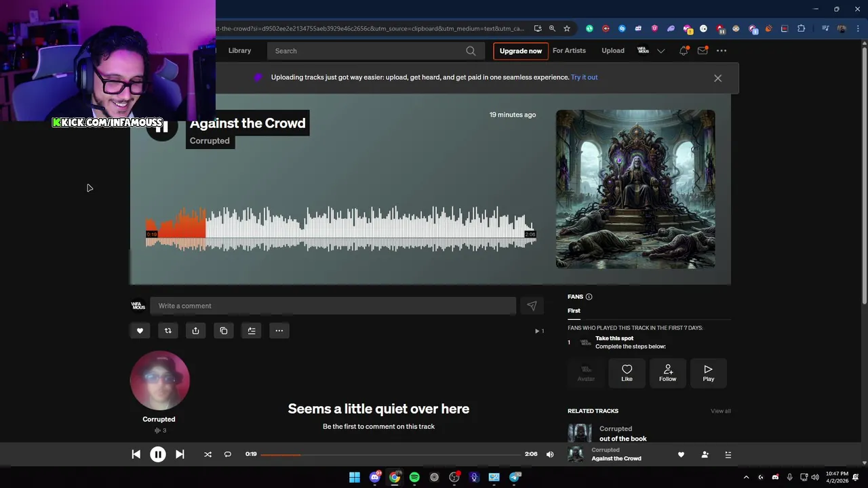The width and height of the screenshot is (868, 488).
Task: Open related track out of the book
Action: pyautogui.click(x=623, y=439)
